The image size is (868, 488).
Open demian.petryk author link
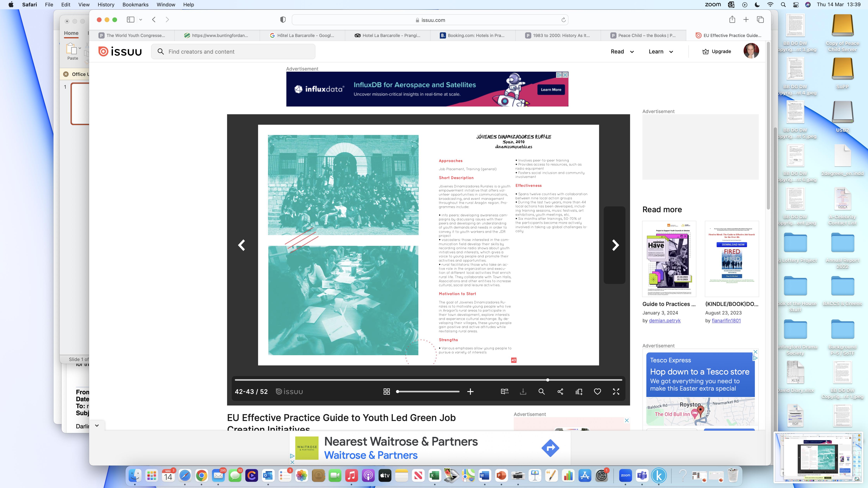tap(665, 321)
